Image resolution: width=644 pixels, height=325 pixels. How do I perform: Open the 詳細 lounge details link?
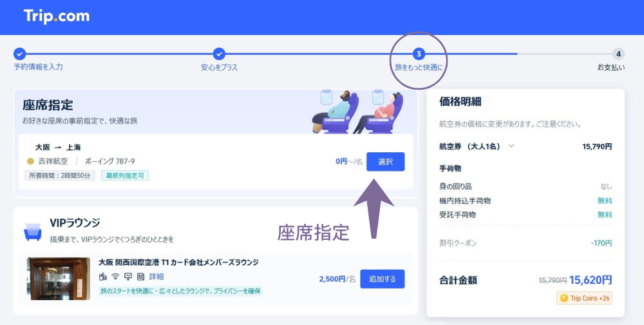pyautogui.click(x=156, y=277)
